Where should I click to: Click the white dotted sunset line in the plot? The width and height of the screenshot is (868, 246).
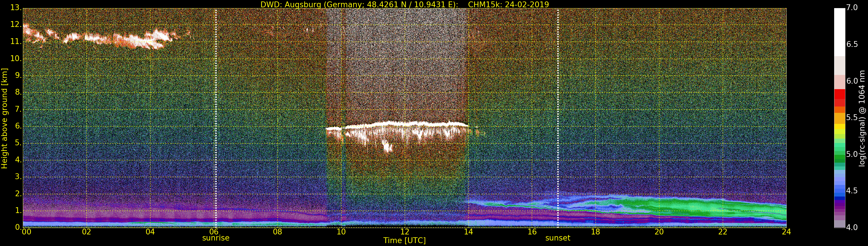click(558, 118)
